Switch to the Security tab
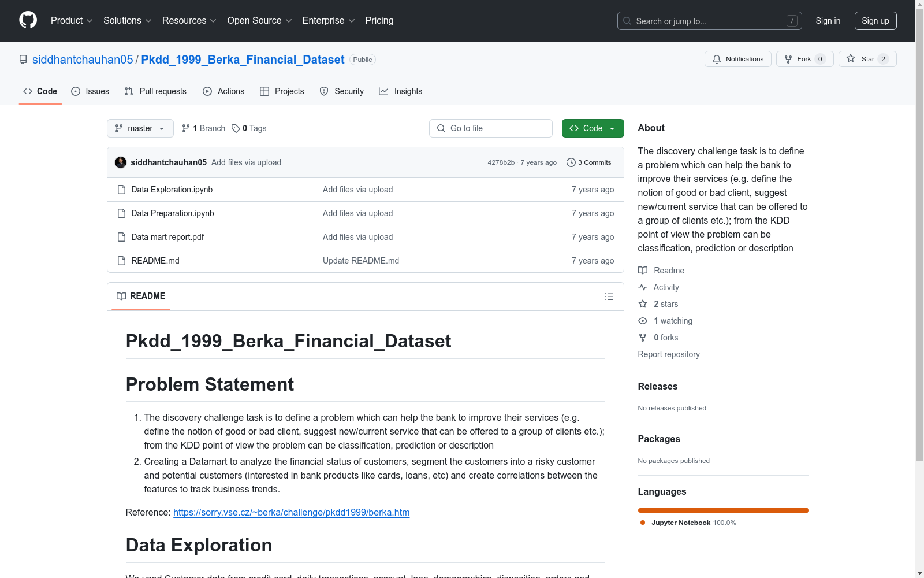 pyautogui.click(x=342, y=91)
